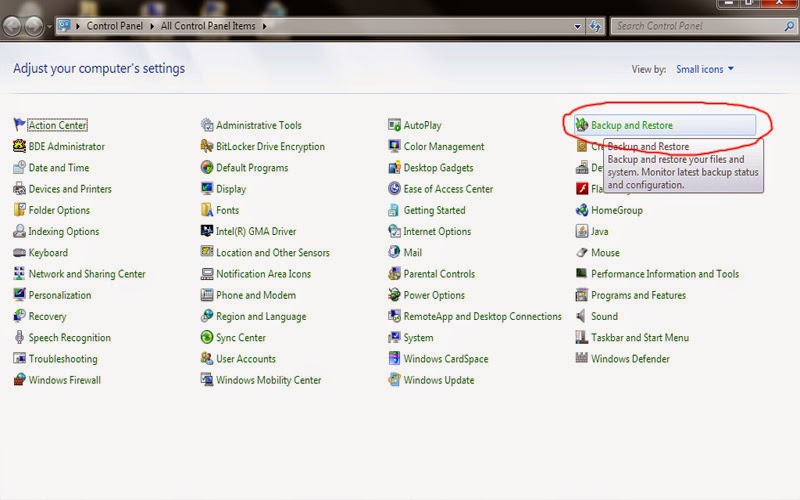Open the Sound speaker icon
The height and width of the screenshot is (500, 800).
pyautogui.click(x=582, y=316)
